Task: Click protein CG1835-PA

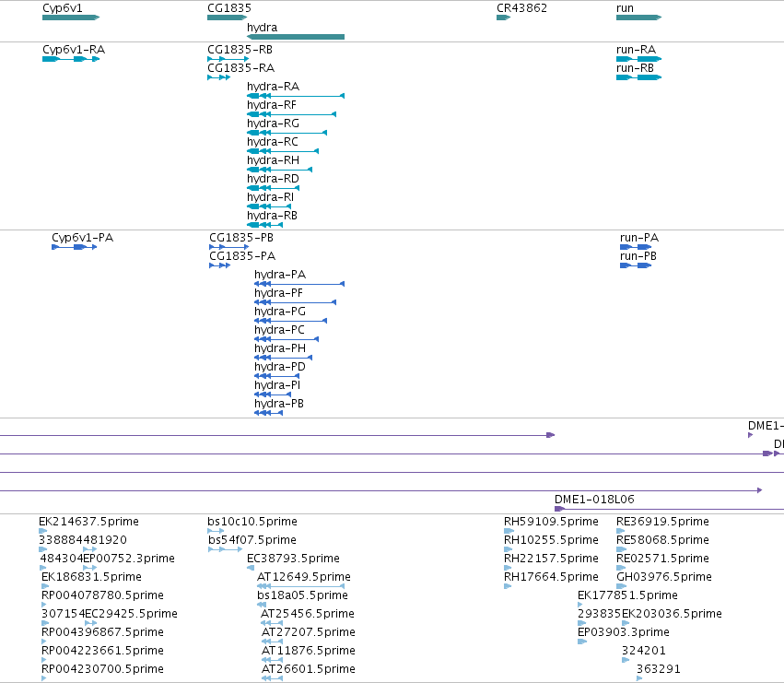Action: (x=242, y=256)
